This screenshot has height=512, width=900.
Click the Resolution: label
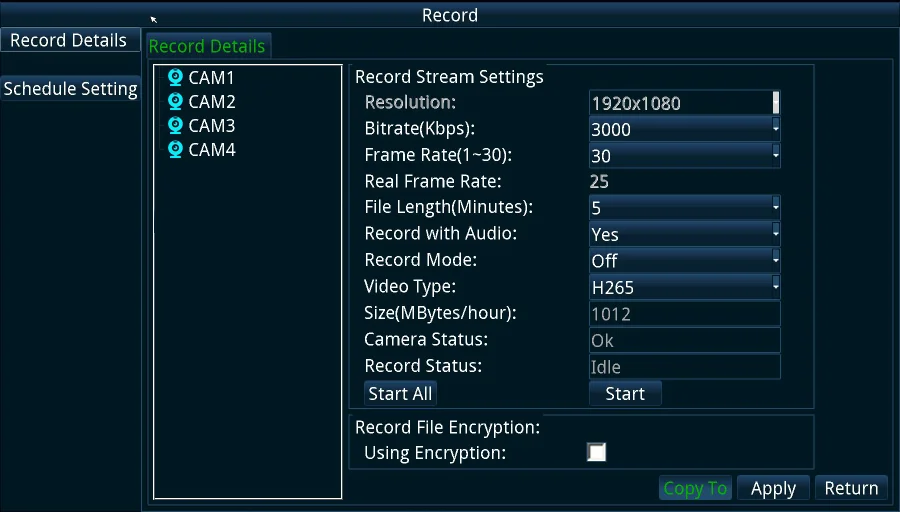(410, 102)
